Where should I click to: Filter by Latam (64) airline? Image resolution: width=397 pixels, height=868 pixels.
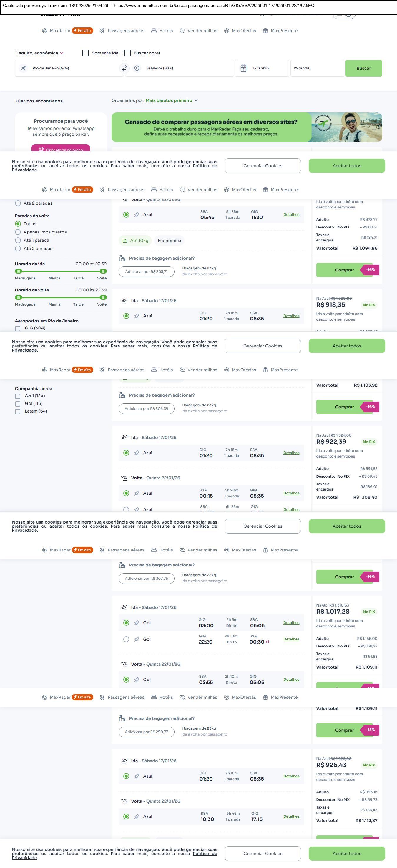point(18,411)
